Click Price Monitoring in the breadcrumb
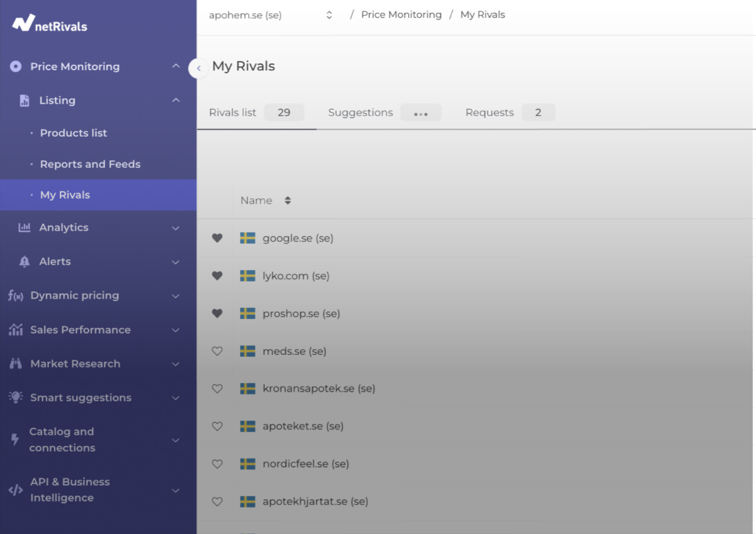756x534 pixels. point(401,15)
